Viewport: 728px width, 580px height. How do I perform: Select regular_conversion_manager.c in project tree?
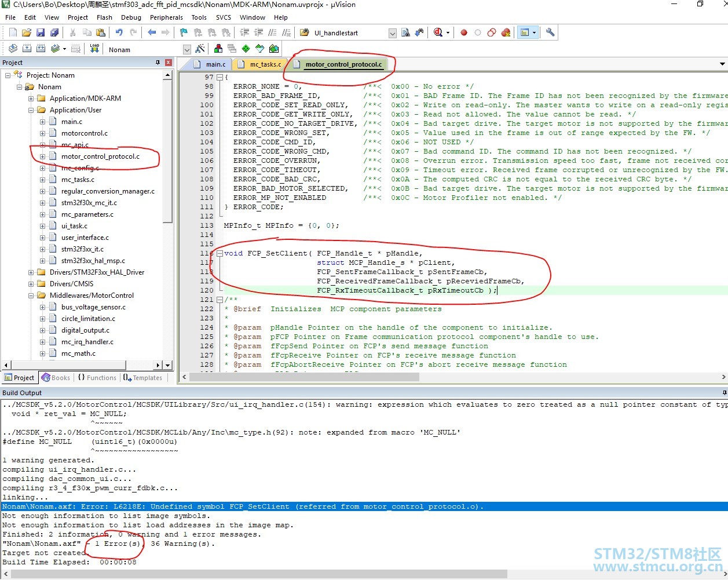pos(108,191)
